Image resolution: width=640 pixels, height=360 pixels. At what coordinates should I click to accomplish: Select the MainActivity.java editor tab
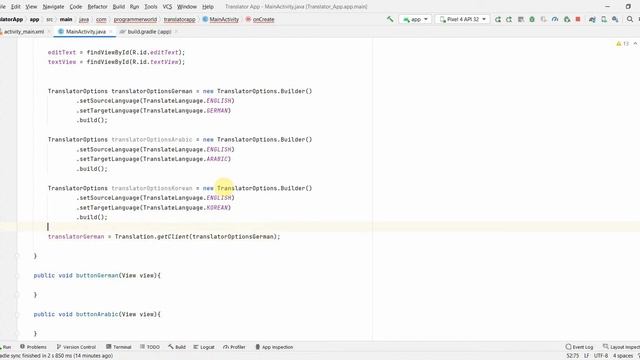click(86, 31)
